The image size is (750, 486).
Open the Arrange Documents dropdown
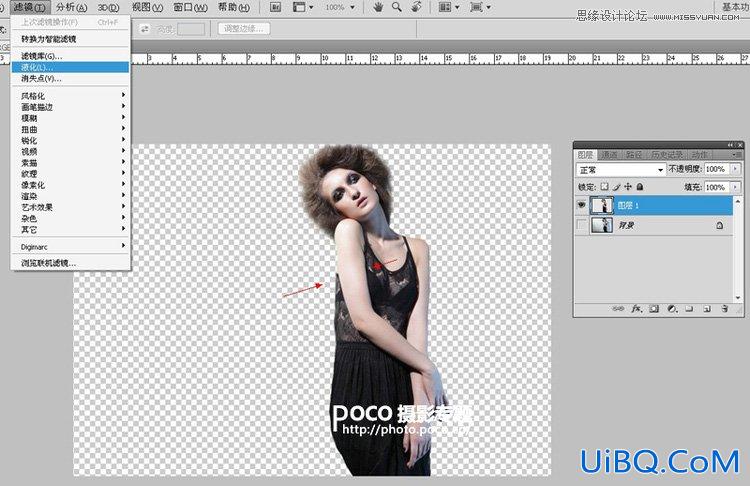click(449, 7)
